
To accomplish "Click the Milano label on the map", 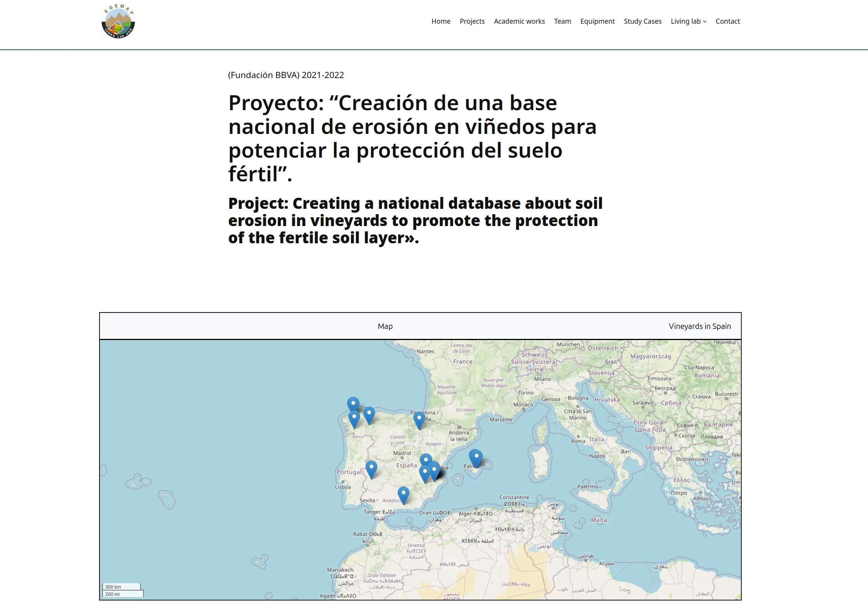I will (x=542, y=379).
